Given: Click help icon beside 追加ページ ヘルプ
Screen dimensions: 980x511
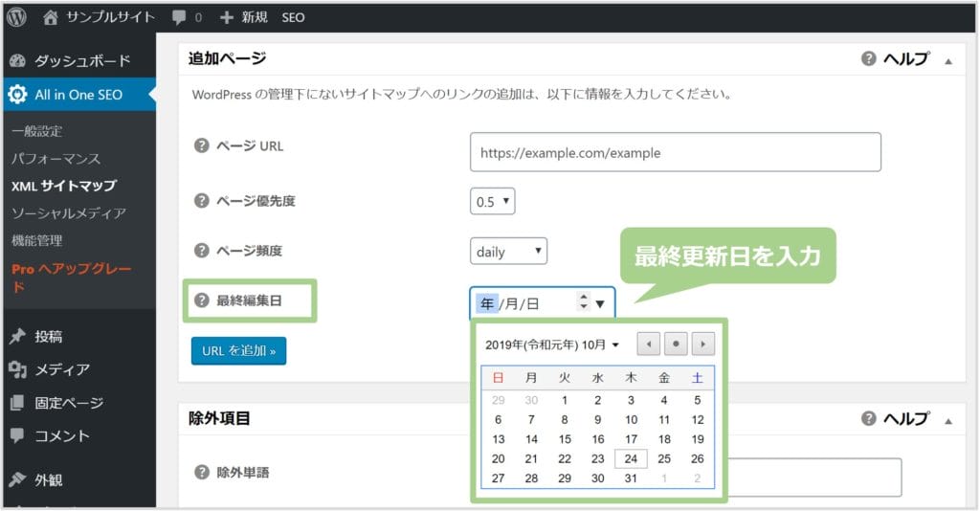Looking at the screenshot, I should (869, 58).
